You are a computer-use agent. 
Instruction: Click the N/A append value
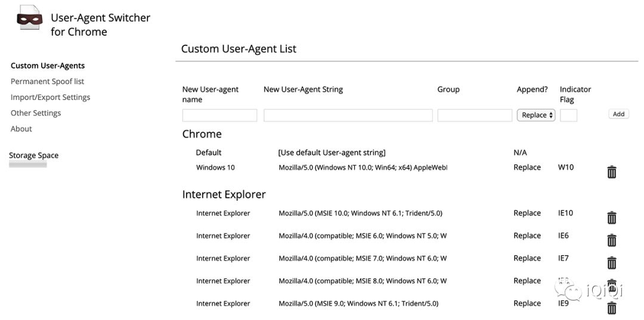click(521, 153)
